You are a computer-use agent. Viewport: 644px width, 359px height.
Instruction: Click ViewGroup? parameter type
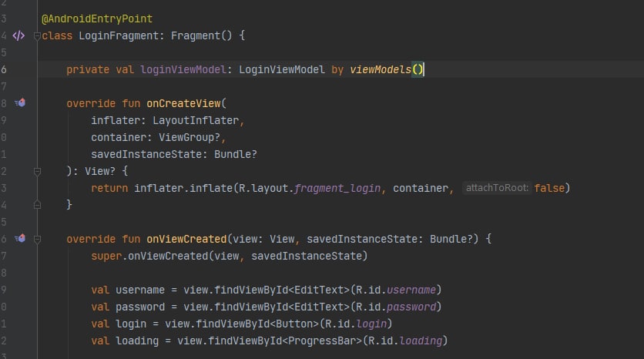[x=190, y=137]
